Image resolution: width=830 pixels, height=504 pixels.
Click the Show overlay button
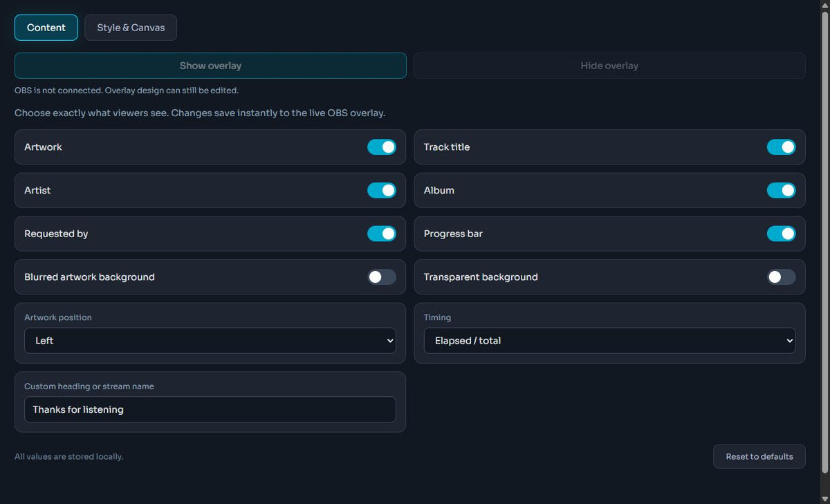(x=210, y=66)
